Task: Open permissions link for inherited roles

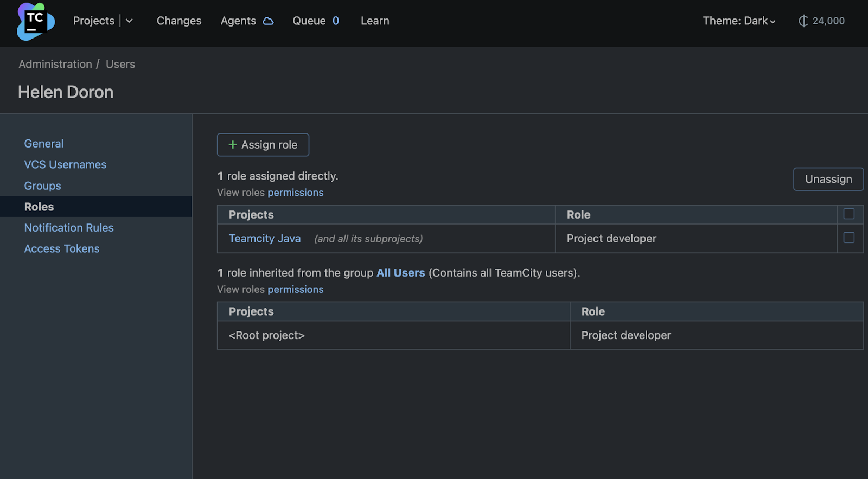Action: [295, 290]
